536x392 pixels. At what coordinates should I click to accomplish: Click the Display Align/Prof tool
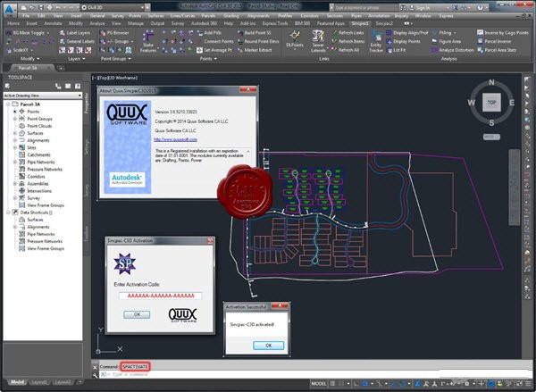tap(407, 33)
